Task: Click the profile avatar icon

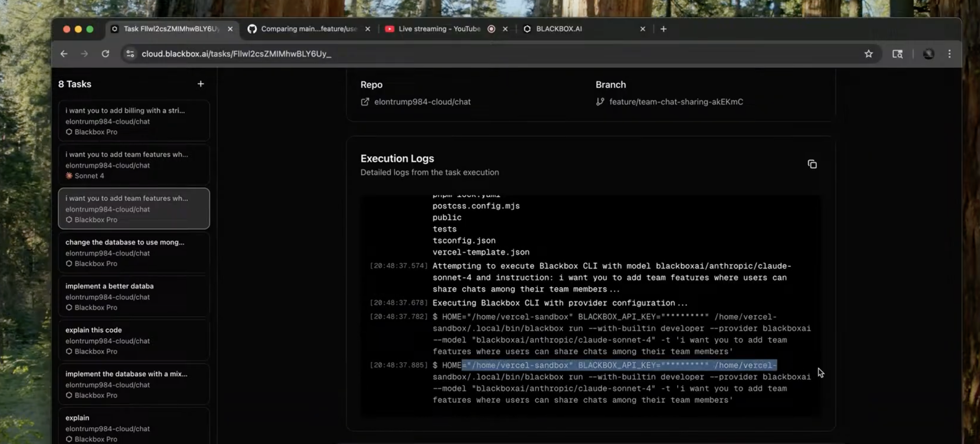Action: click(928, 54)
